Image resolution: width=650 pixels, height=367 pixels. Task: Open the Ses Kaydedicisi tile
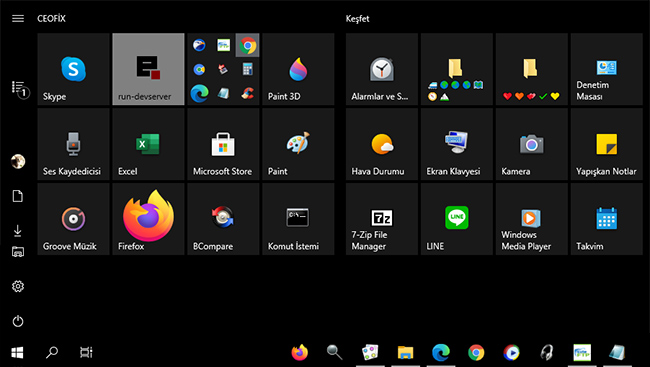pos(73,144)
